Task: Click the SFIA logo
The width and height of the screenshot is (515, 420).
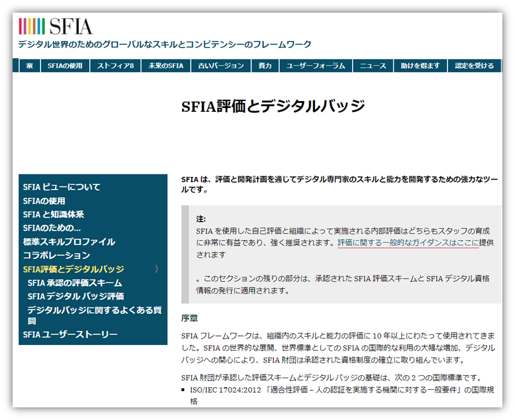Action: (56, 27)
